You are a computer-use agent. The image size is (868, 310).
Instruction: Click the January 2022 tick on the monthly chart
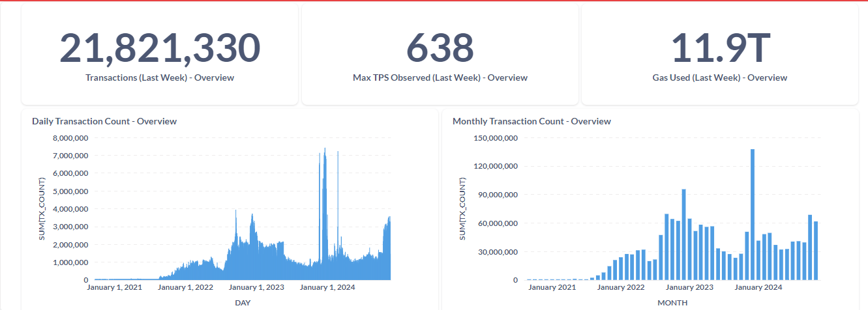pos(620,287)
